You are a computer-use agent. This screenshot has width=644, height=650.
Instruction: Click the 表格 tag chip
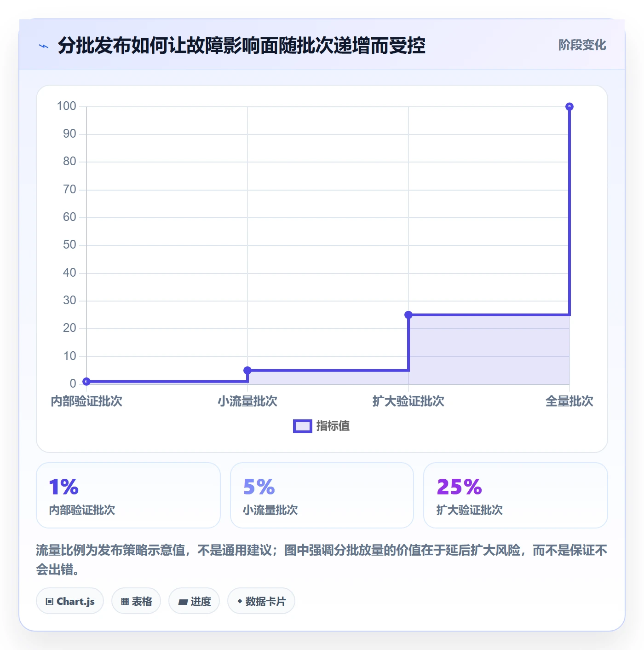tap(136, 601)
